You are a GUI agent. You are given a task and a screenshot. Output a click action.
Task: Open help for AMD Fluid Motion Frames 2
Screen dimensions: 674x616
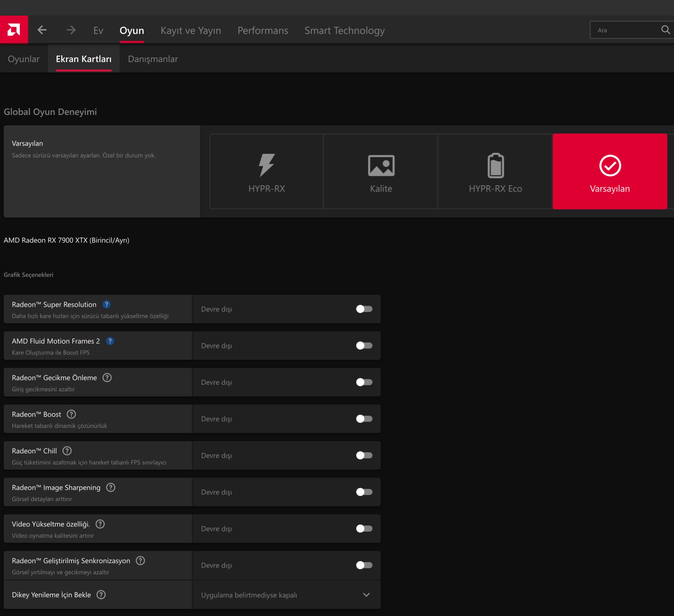point(110,341)
